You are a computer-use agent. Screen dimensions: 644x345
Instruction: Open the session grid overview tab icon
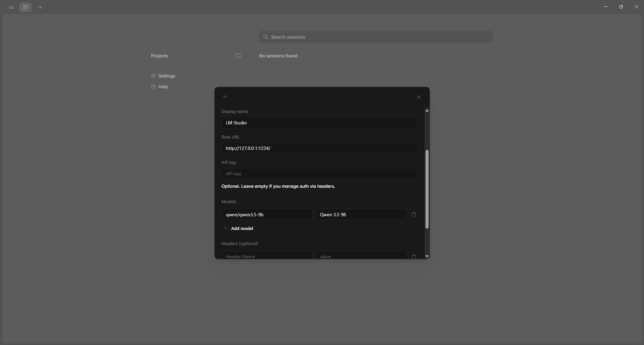(x=26, y=7)
